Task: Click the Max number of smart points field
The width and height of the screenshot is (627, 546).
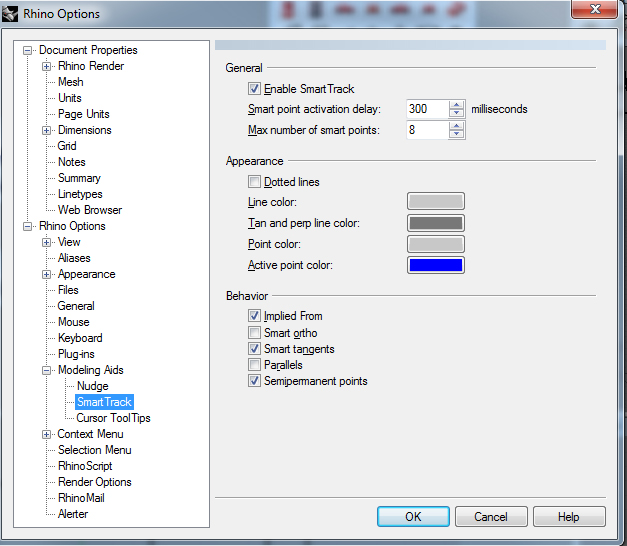Action: click(x=427, y=131)
